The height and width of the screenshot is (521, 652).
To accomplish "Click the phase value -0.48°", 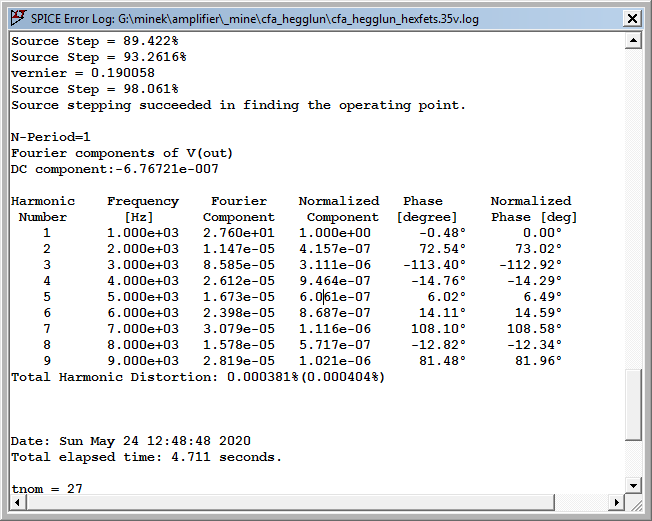I will tap(442, 233).
